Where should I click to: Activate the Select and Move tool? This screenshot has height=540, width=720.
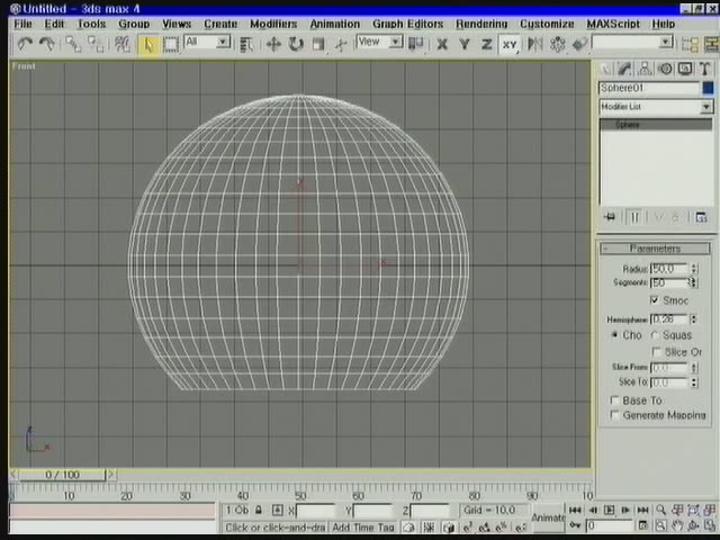(273, 45)
